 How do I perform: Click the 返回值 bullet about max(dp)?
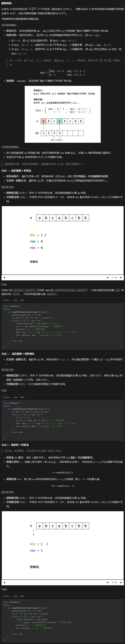[39, 81]
